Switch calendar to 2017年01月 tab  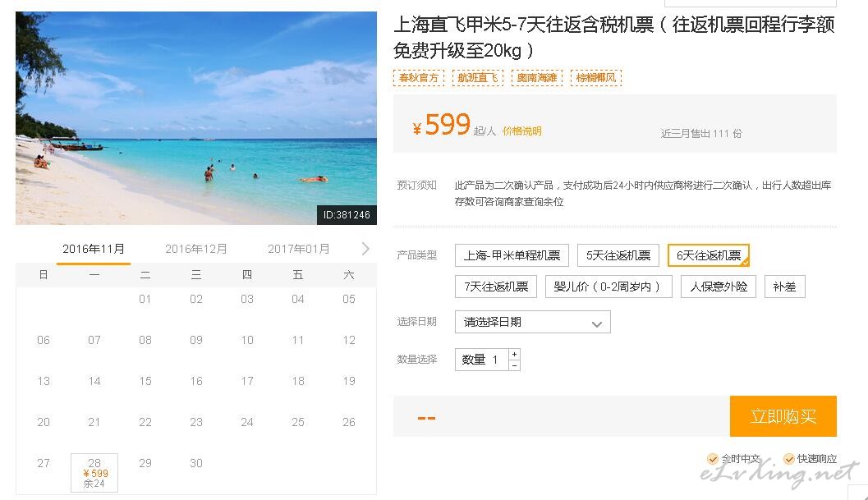pyautogui.click(x=299, y=249)
